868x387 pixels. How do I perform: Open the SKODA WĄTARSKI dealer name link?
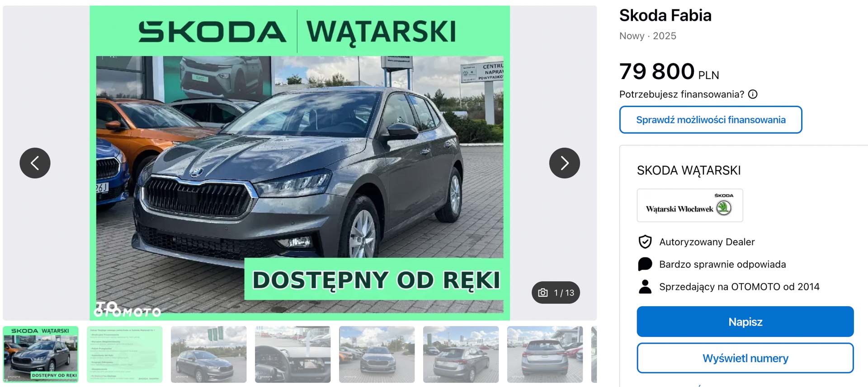click(689, 170)
